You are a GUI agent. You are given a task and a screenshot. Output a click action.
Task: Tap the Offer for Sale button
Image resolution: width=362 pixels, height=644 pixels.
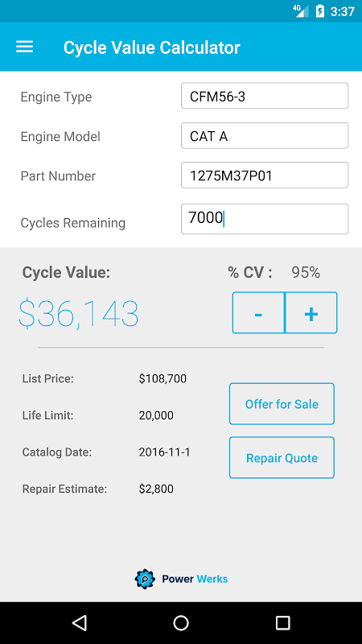[x=282, y=404]
